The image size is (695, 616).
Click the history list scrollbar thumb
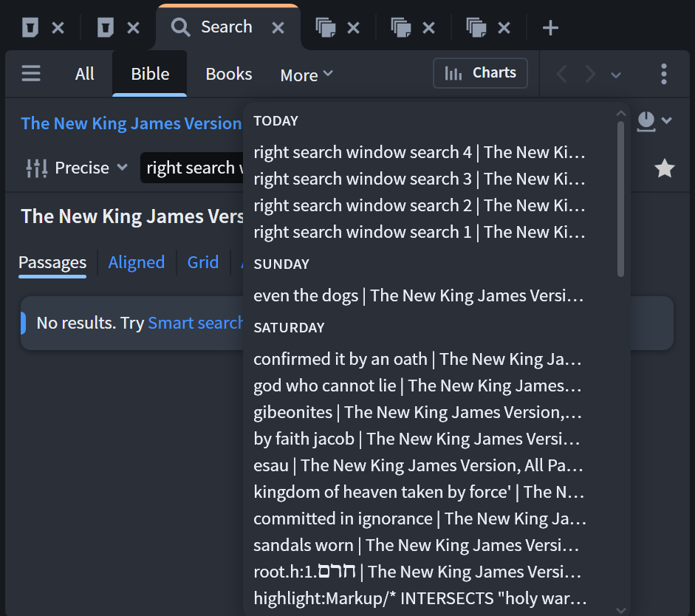[620, 199]
